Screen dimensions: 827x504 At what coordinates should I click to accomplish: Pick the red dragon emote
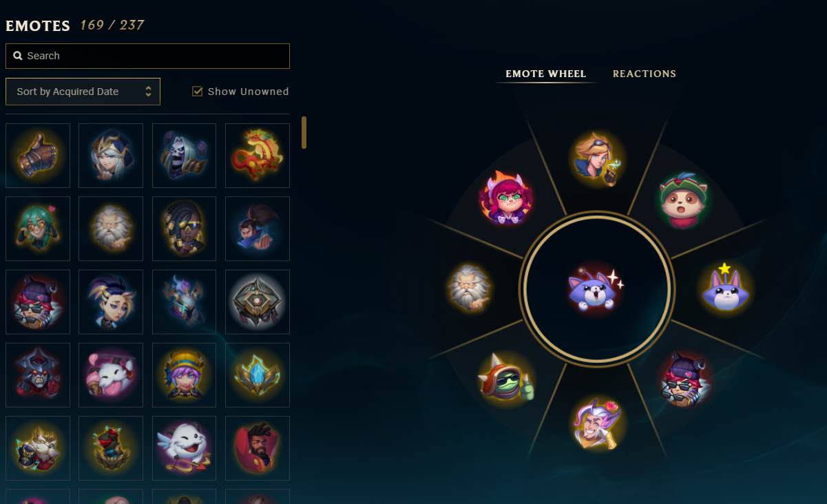[x=258, y=156]
